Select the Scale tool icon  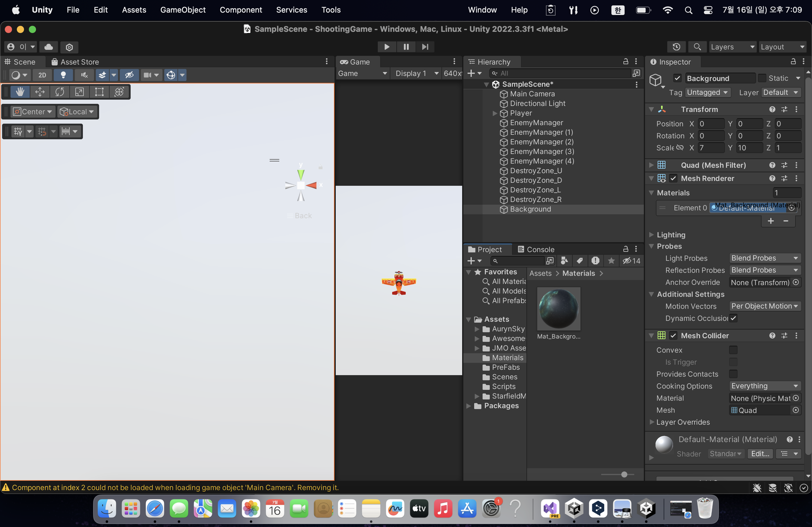click(80, 92)
